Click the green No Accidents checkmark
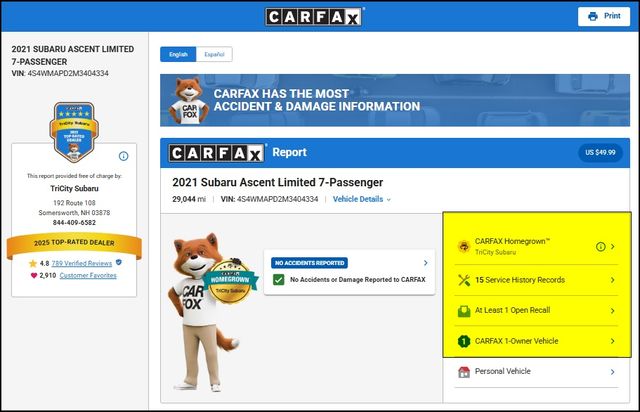The image size is (640, 412). click(279, 280)
